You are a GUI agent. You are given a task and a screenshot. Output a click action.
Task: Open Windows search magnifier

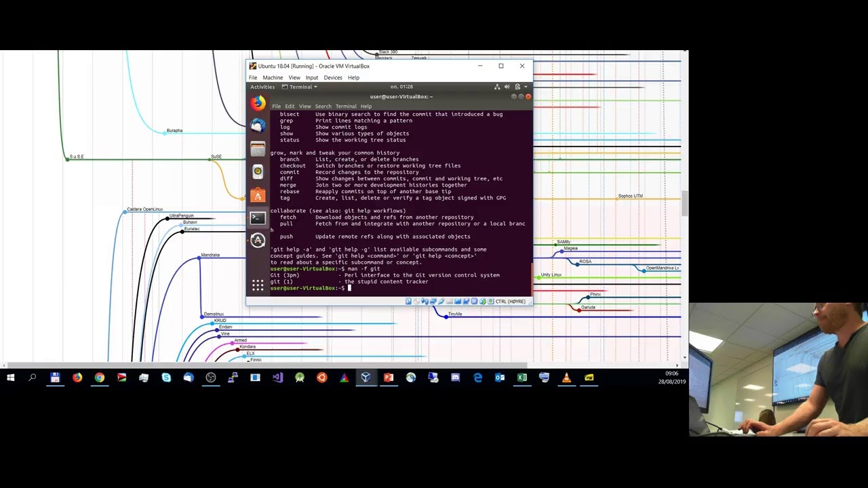pos(32,378)
